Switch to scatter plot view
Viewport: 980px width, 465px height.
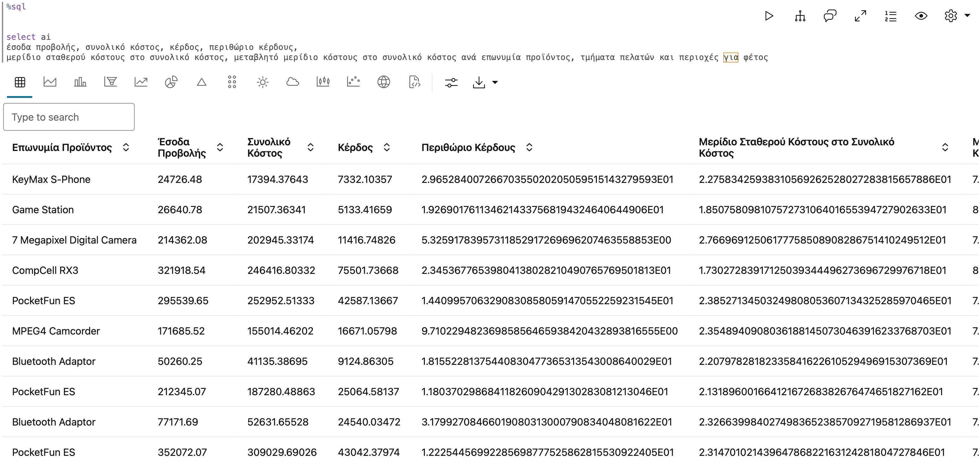click(353, 82)
